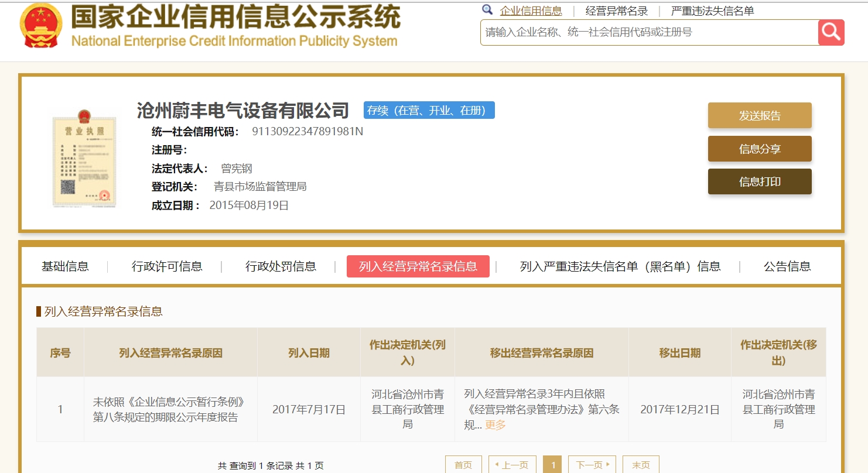Select page number 1

[x=552, y=465]
